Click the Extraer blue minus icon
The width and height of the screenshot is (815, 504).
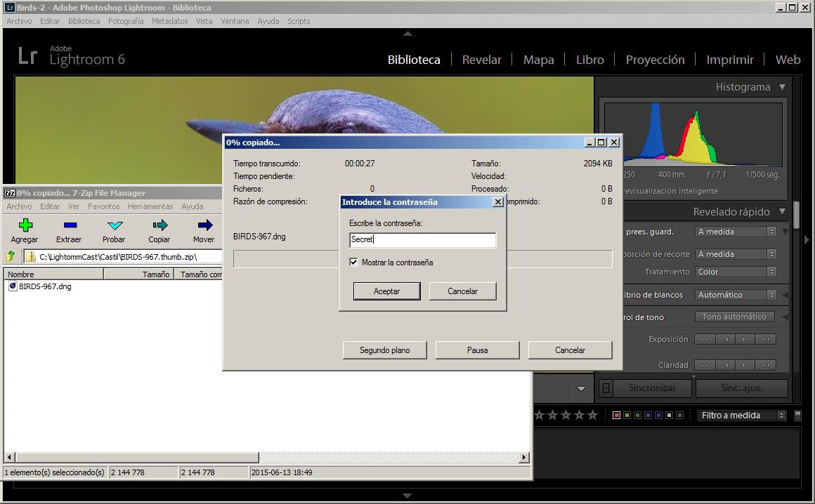(69, 225)
